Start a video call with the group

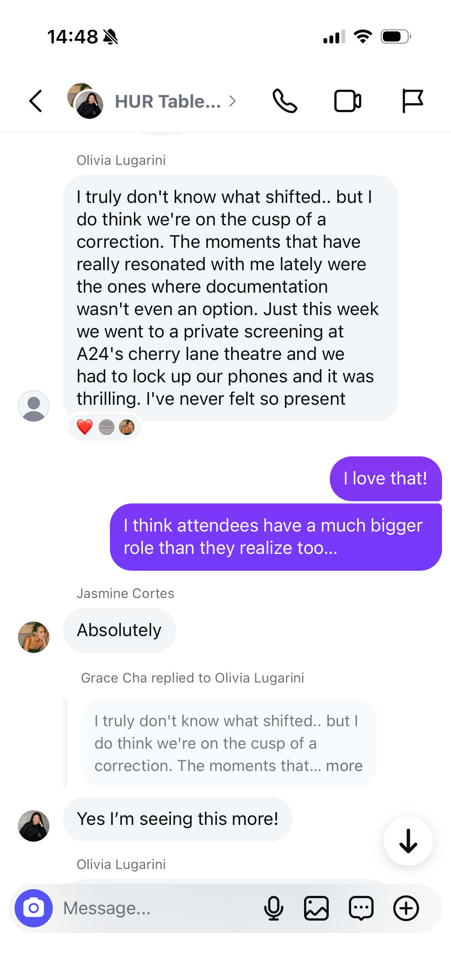tap(347, 101)
